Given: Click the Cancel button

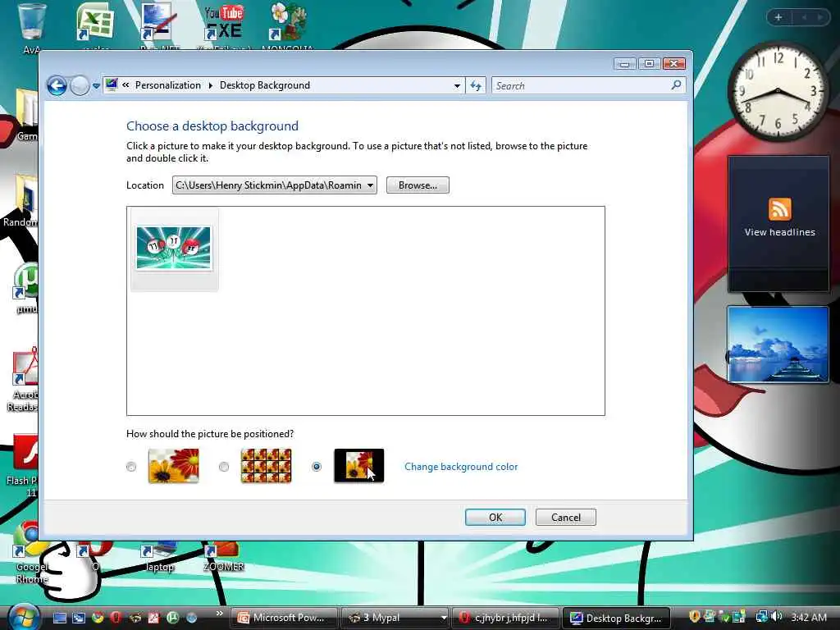Looking at the screenshot, I should (566, 518).
